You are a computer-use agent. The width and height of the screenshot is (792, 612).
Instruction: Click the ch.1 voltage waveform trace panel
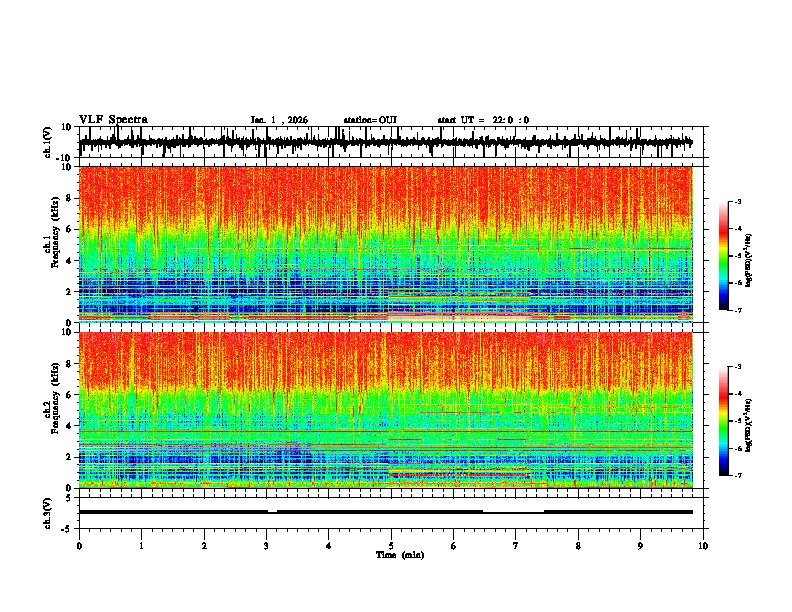(391, 142)
